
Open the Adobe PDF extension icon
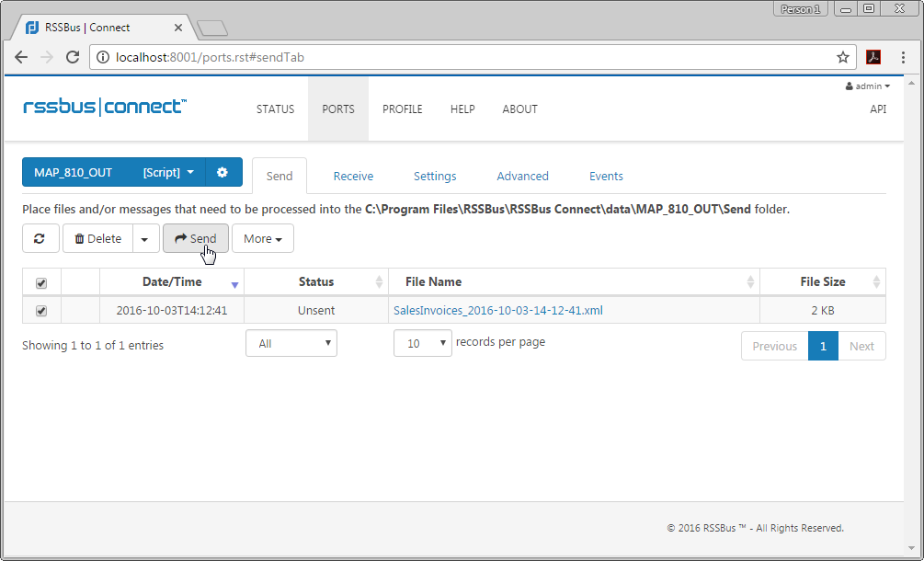point(873,57)
